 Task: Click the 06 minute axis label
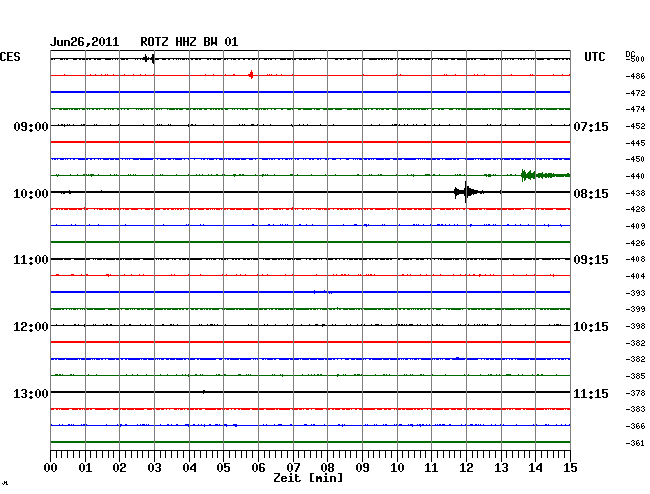(258, 467)
